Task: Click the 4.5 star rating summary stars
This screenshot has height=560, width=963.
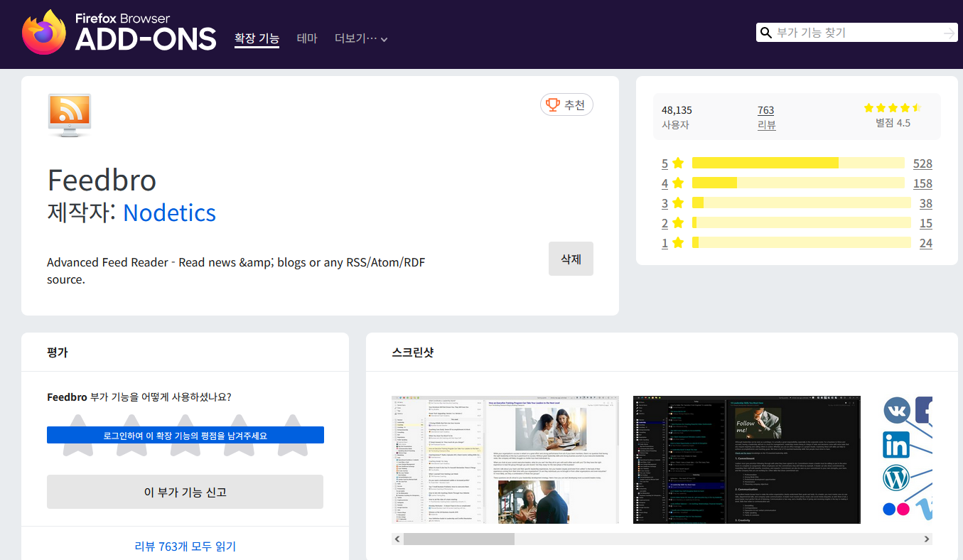Action: [x=893, y=108]
